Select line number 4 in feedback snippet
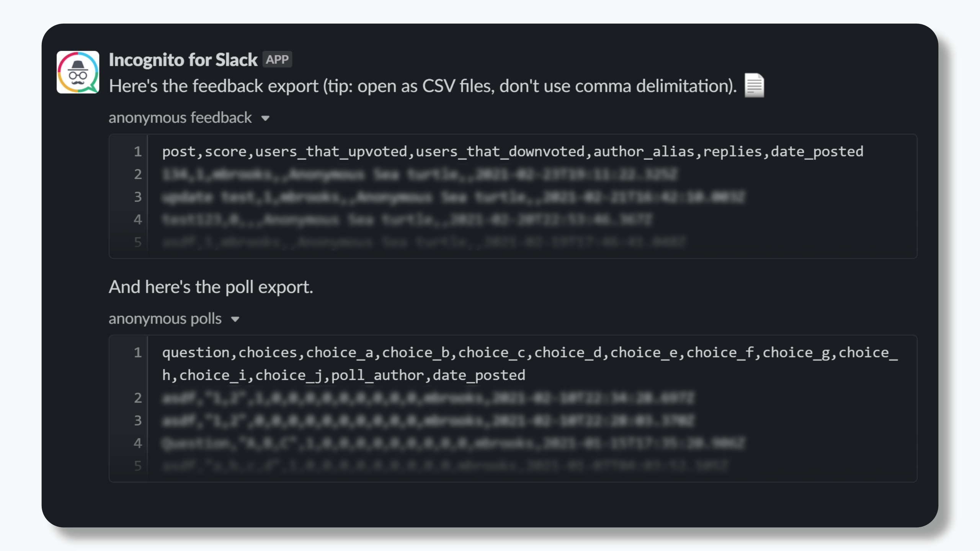 (138, 219)
